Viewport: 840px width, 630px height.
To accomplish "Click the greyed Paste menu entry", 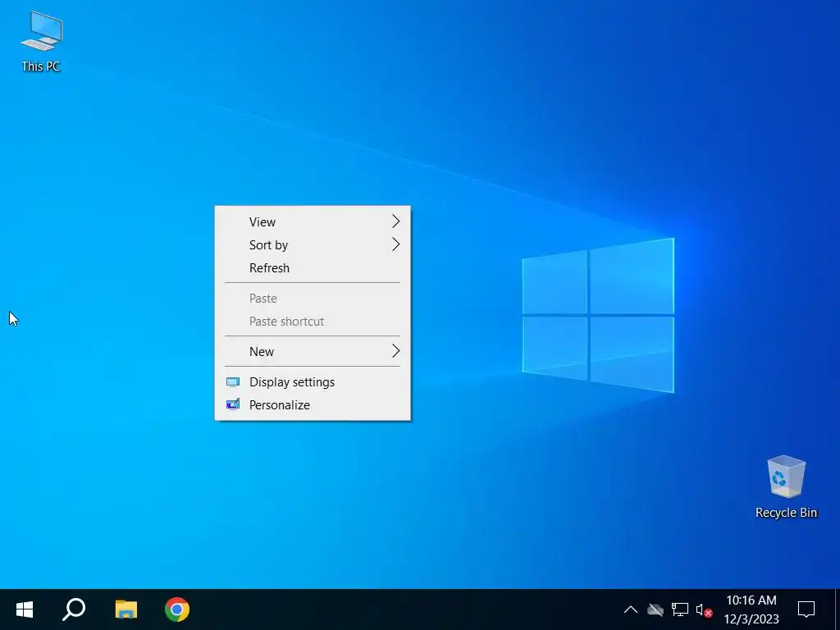I will [x=313, y=299].
